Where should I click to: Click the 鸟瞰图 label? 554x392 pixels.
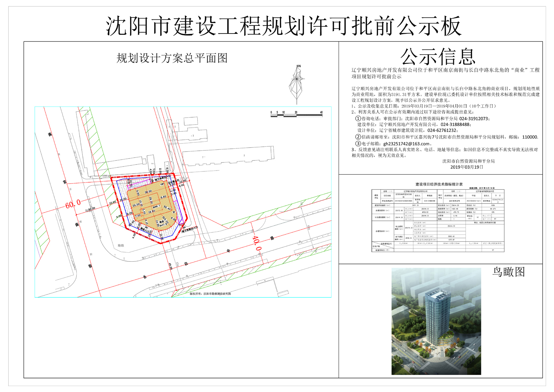[x=508, y=272]
